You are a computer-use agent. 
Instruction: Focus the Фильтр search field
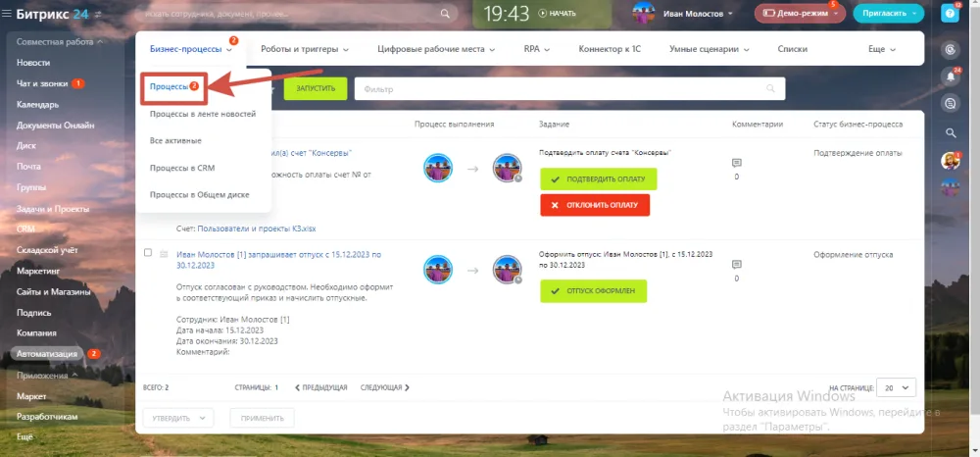pyautogui.click(x=569, y=89)
